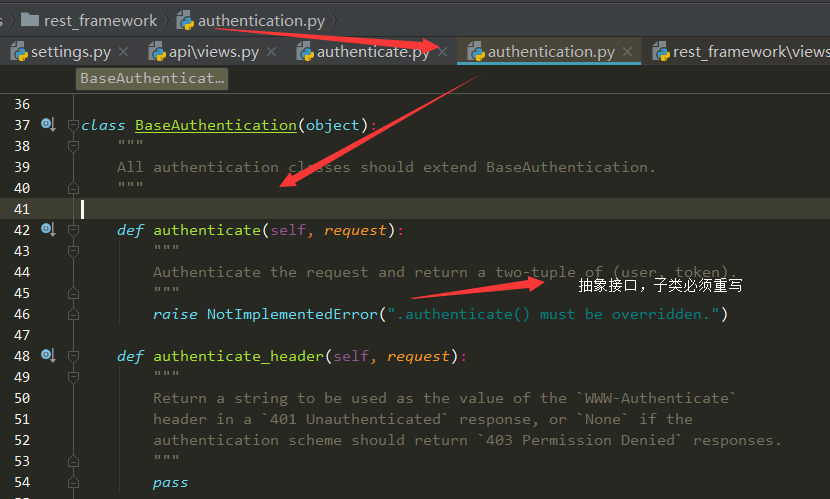Viewport: 830px width, 499px height.
Task: Click NotImplementedError on line 46
Action: tap(292, 314)
